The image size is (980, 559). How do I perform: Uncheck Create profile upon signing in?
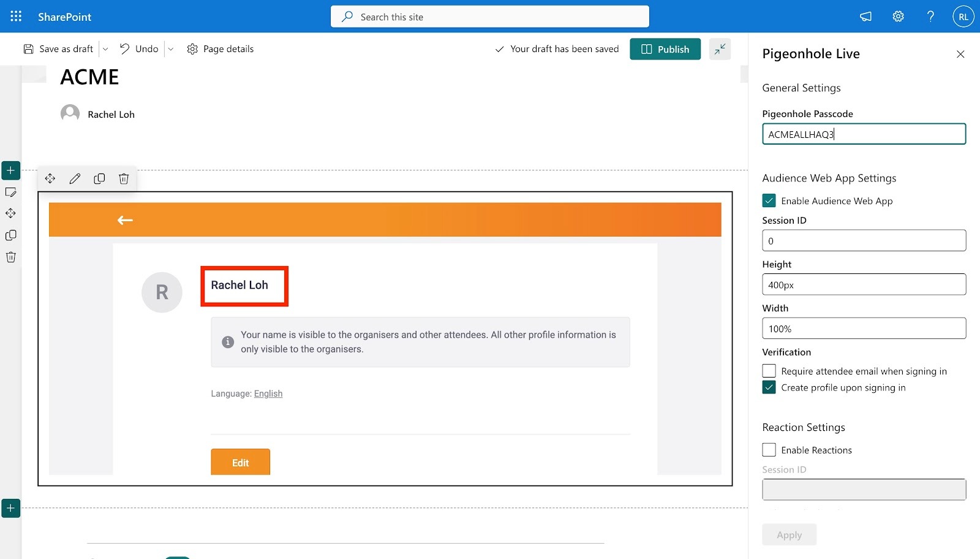tap(769, 387)
